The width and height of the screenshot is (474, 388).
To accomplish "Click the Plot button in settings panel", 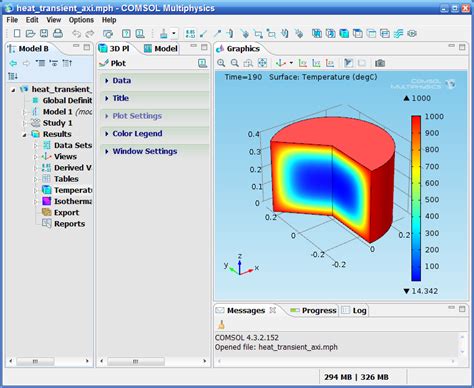I will tap(113, 63).
